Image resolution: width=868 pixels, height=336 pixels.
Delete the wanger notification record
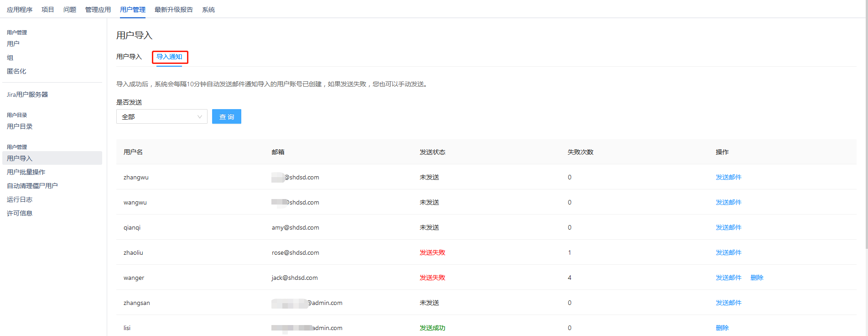click(757, 278)
